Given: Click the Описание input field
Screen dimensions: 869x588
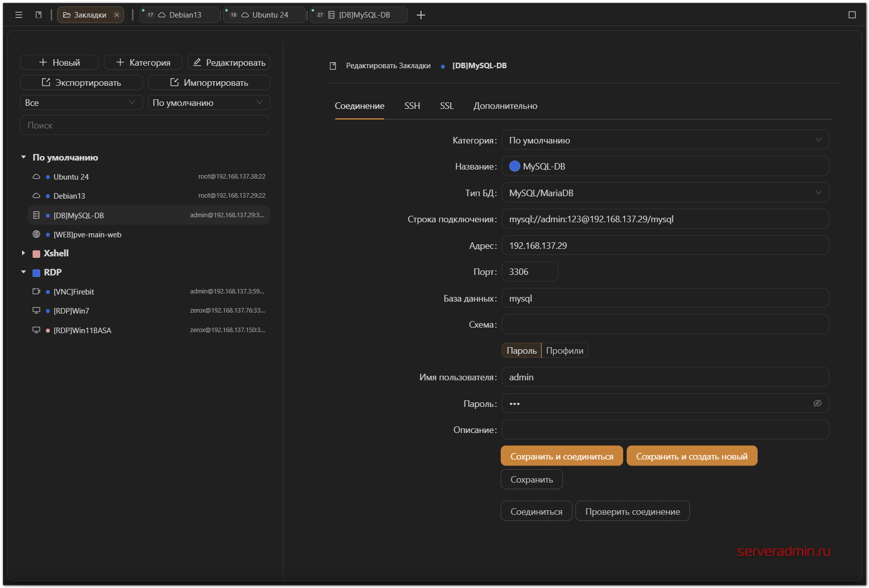Looking at the screenshot, I should pyautogui.click(x=665, y=429).
